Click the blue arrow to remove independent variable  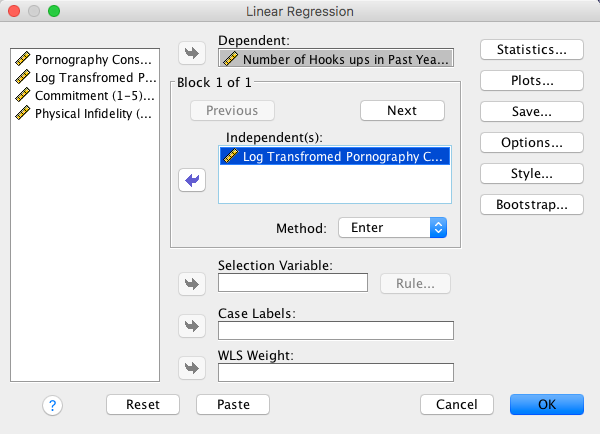(x=190, y=179)
